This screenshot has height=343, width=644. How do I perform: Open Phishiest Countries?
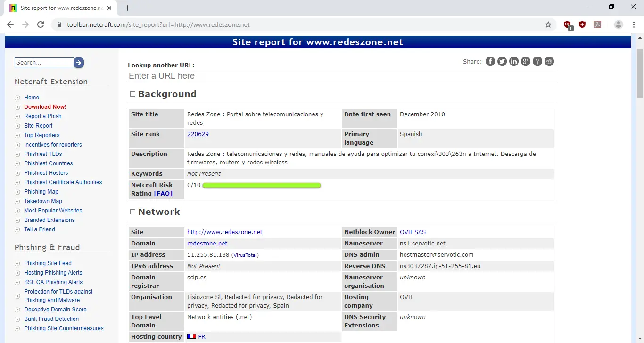click(49, 163)
